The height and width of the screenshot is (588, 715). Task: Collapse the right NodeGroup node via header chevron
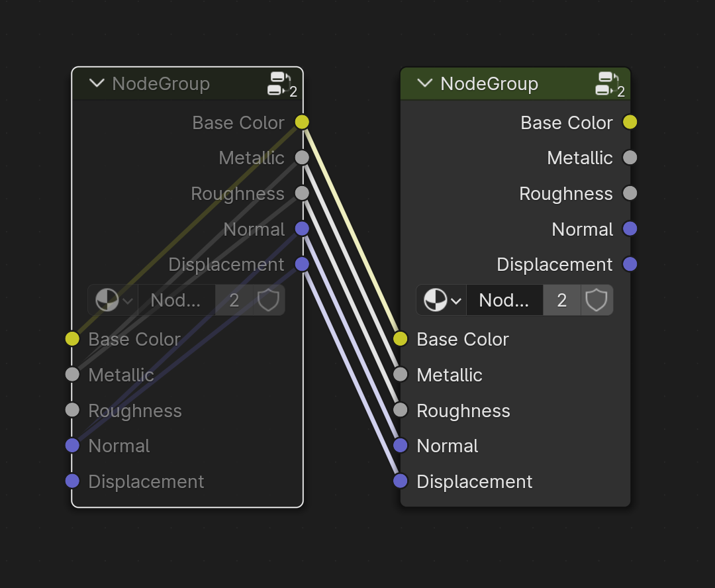pyautogui.click(x=424, y=83)
